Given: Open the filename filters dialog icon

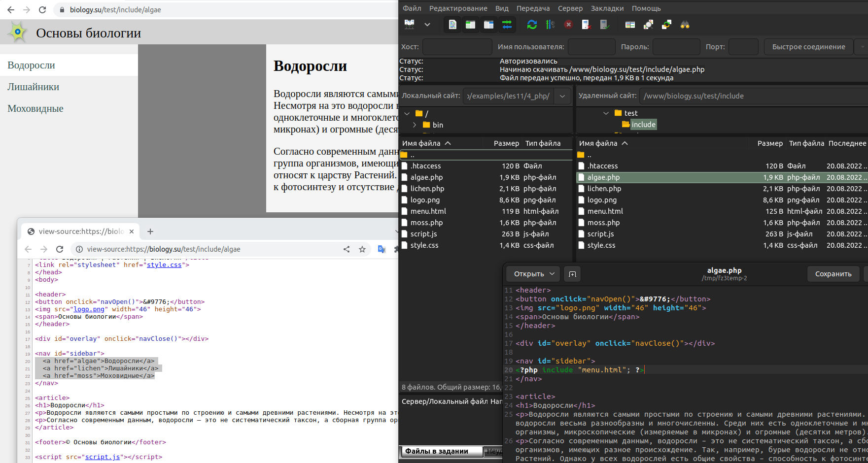Looking at the screenshot, I should click(630, 24).
